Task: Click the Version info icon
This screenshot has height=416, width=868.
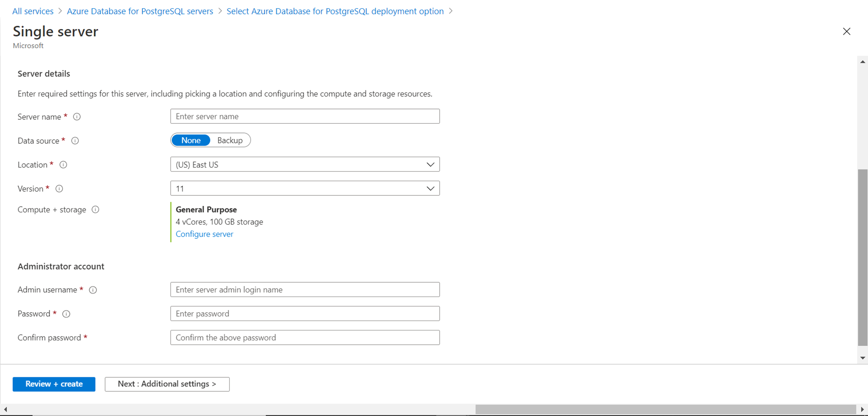Action: pos(59,188)
